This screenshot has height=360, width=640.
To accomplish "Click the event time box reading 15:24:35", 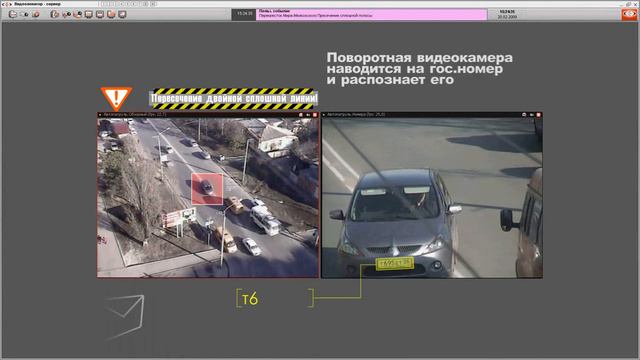I will pos(244,14).
